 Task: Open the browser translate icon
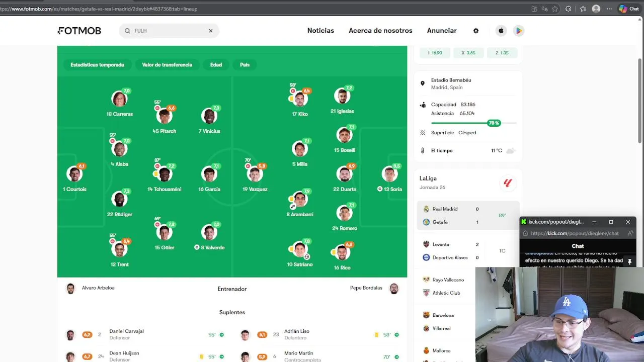coord(544,9)
